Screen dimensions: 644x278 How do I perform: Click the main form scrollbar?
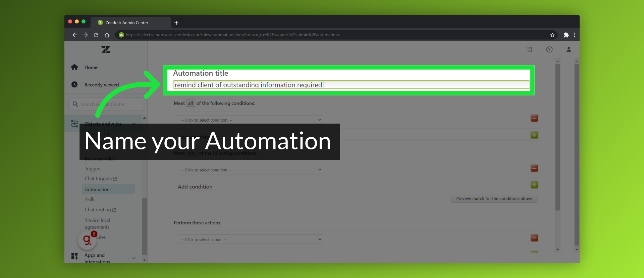pyautogui.click(x=558, y=137)
